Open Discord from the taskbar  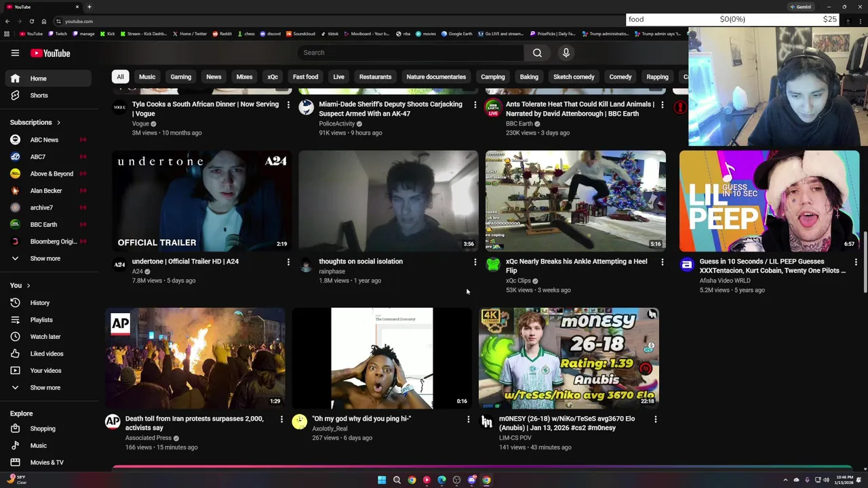coord(472,480)
